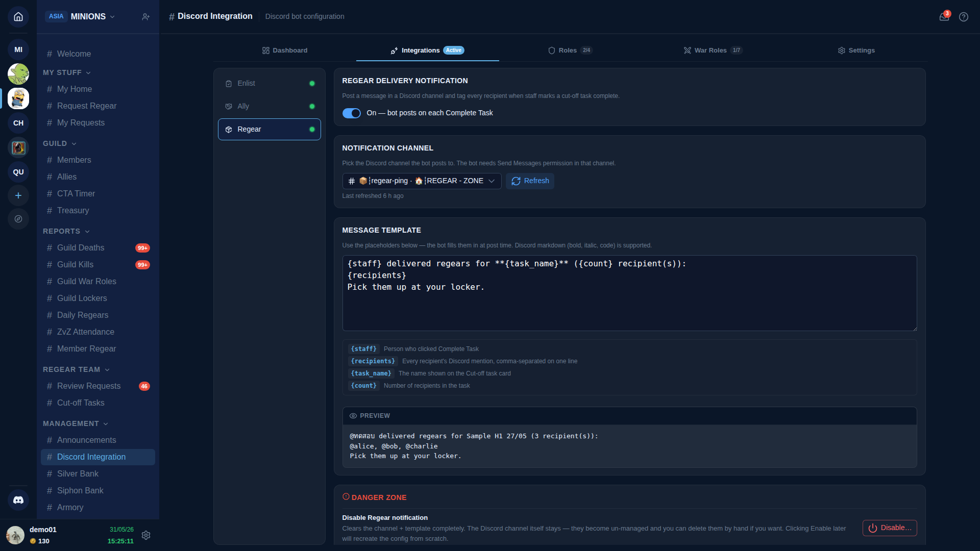Switch to the Dashboard tab
980x551 pixels.
point(285,51)
